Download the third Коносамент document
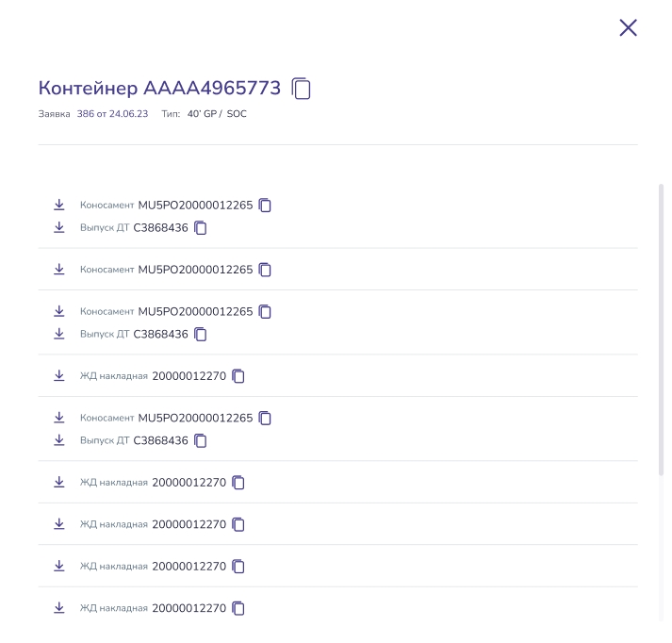The height and width of the screenshot is (643, 672). coord(59,311)
